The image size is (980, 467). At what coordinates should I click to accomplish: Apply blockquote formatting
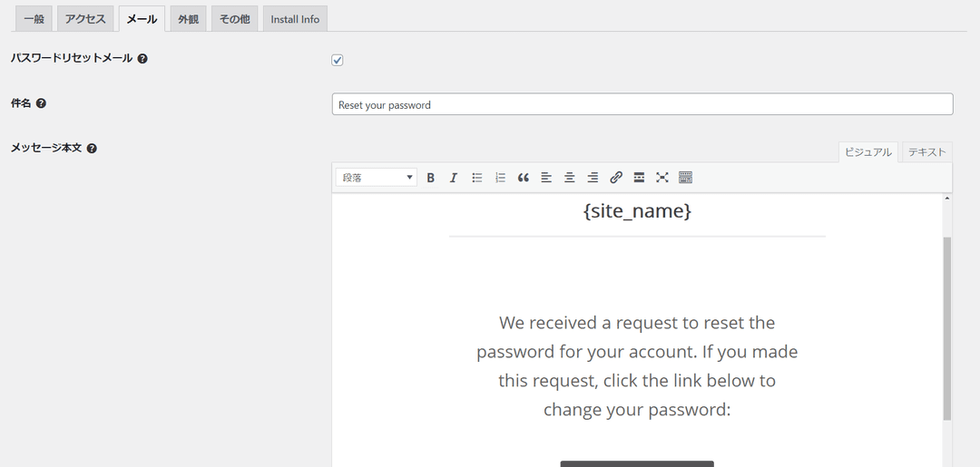pos(524,178)
